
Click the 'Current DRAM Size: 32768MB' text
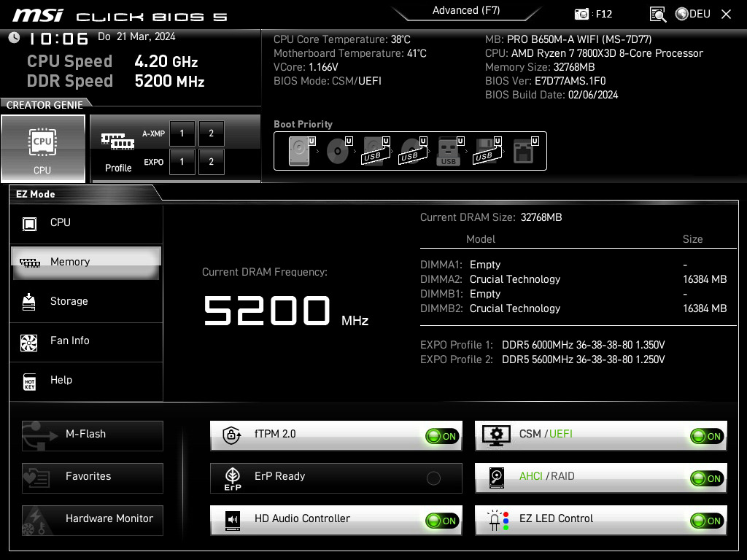click(491, 217)
